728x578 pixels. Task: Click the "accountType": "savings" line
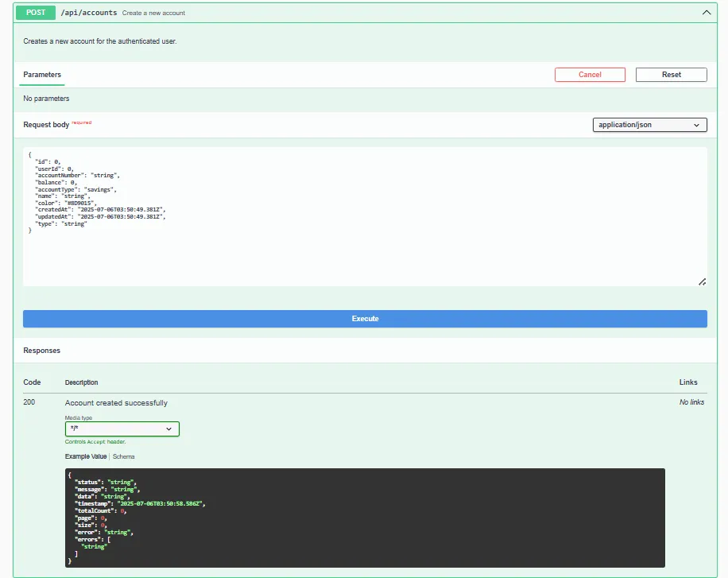click(76, 189)
